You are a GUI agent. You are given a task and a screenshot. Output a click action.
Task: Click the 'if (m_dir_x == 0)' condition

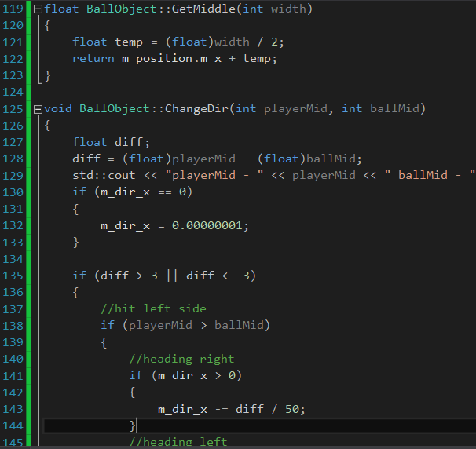click(132, 192)
